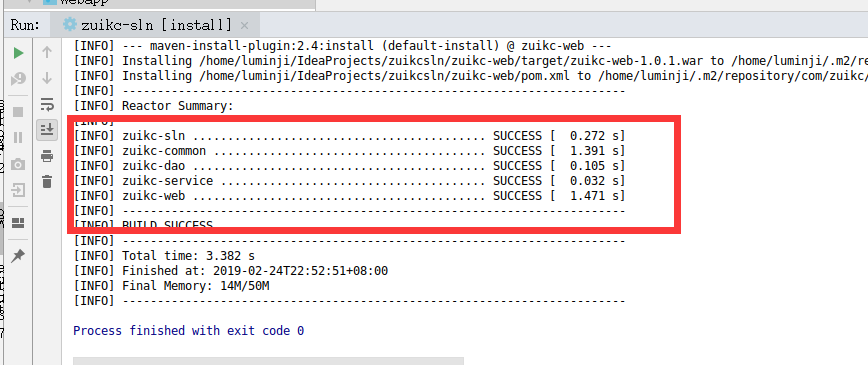
Task: Jump to previous stack trace up arrow
Action: tap(47, 53)
